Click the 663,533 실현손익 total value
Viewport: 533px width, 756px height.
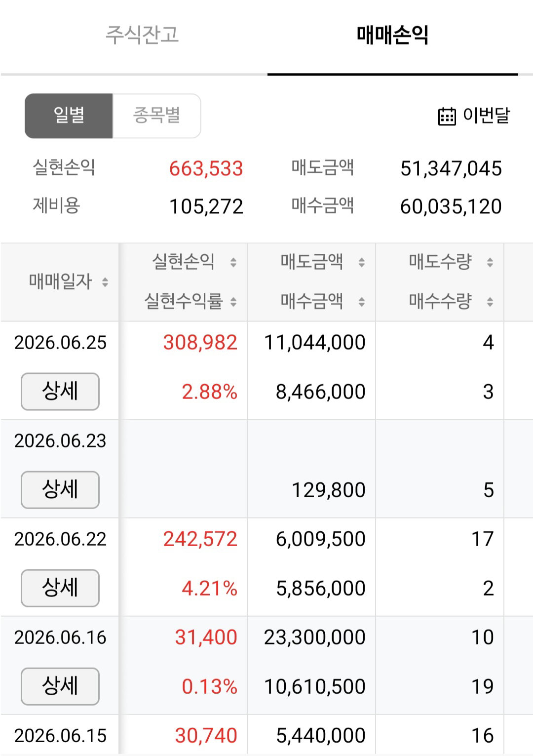(206, 168)
